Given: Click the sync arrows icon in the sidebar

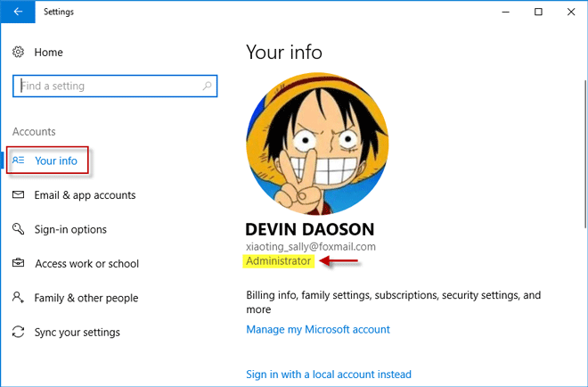Looking at the screenshot, I should click(x=18, y=333).
